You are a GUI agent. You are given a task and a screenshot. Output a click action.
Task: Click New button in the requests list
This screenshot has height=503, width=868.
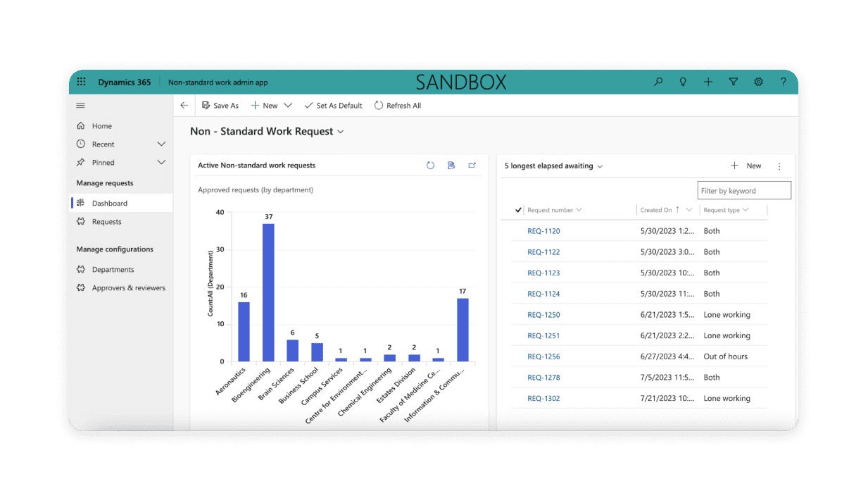[746, 166]
